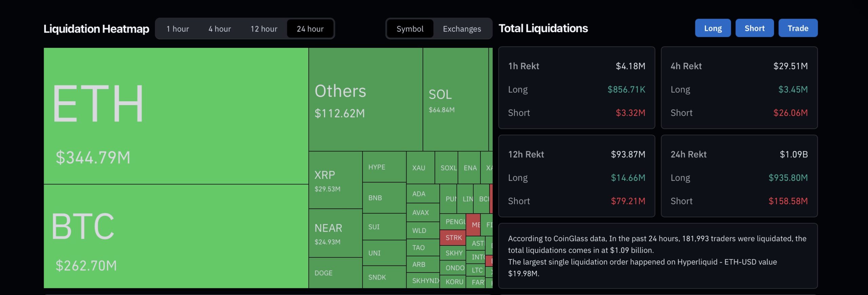Viewport: 868px width, 295px height.
Task: Open the blue Trade button
Action: 798,28
